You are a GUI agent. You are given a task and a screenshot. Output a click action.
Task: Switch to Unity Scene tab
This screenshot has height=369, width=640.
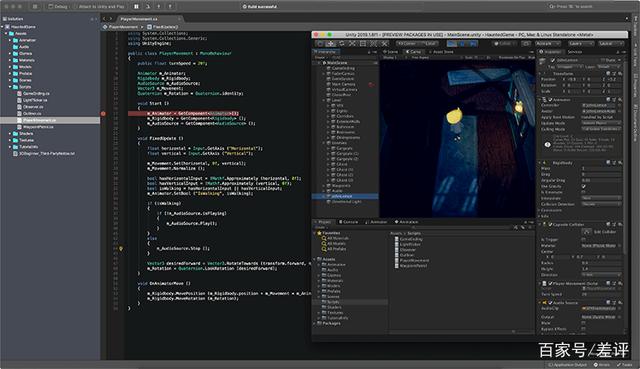point(391,52)
